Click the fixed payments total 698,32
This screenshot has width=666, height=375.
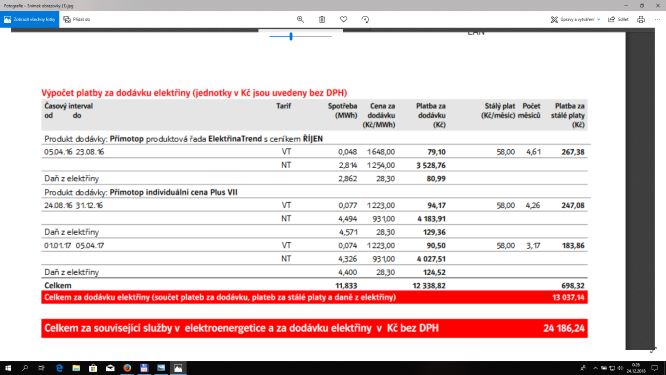click(573, 285)
